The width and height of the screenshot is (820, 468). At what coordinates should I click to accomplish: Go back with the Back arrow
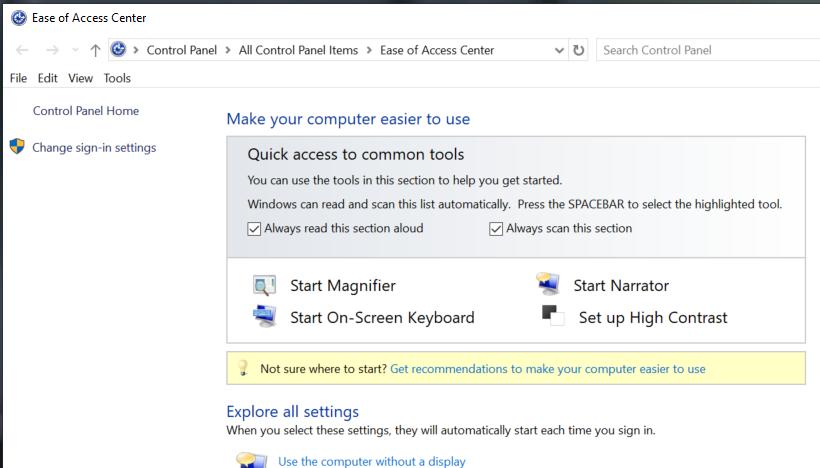[x=22, y=50]
